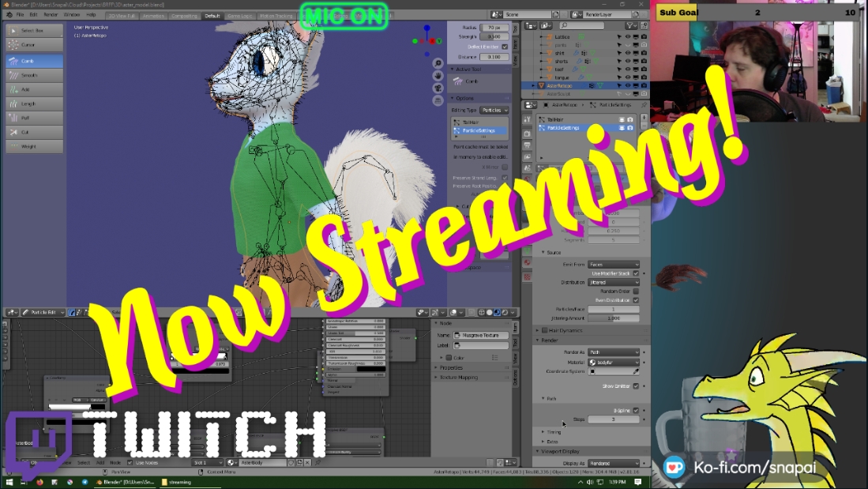Add a particle system slot with plus

[x=644, y=118]
